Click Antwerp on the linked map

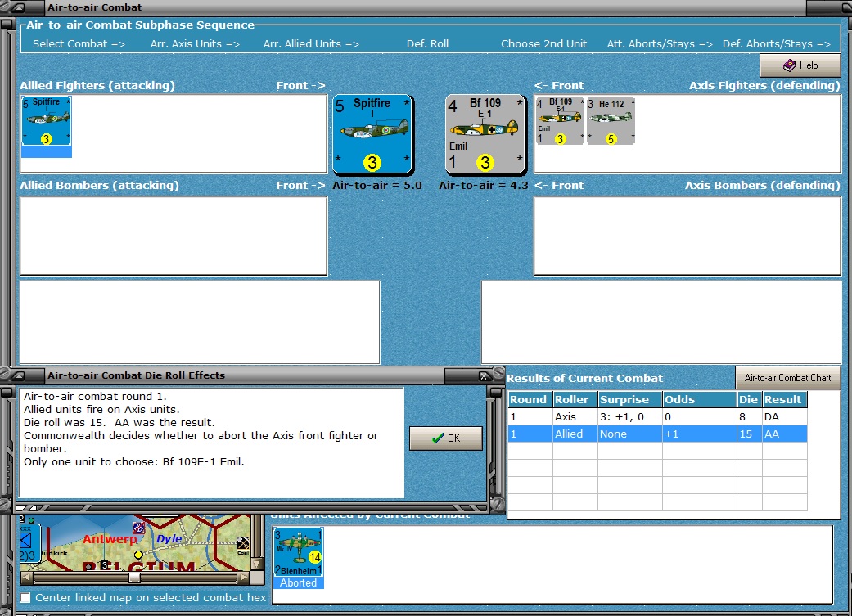[109, 539]
